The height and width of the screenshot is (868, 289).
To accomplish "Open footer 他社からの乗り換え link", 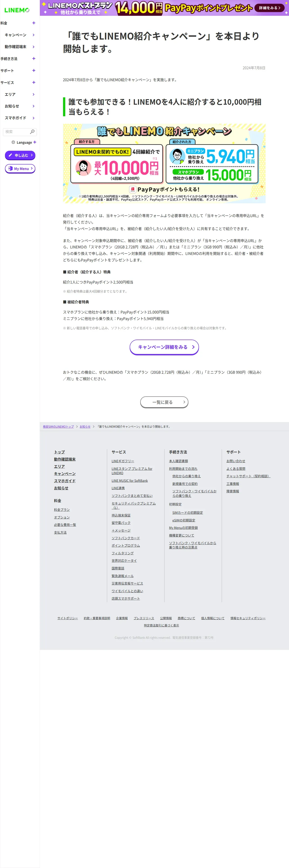I will click(x=186, y=476).
